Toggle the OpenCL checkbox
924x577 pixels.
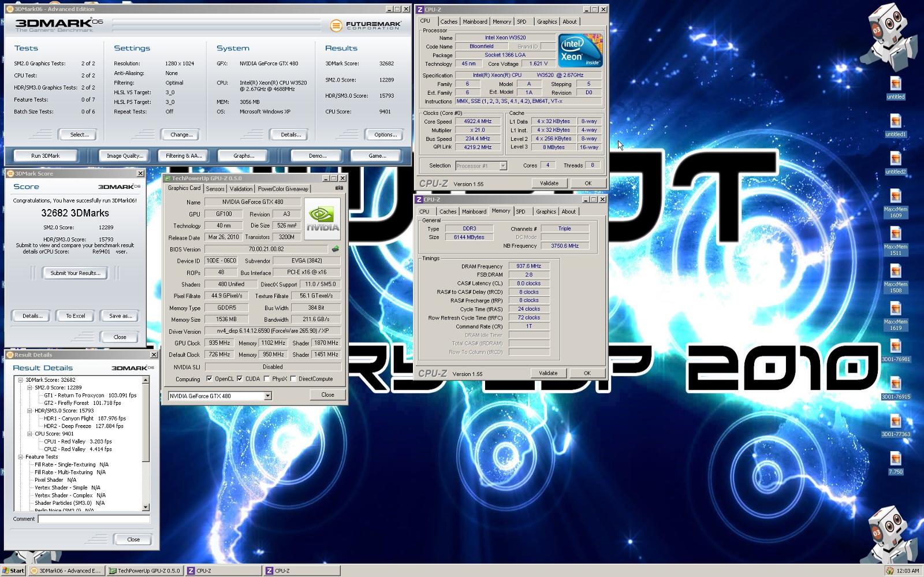pyautogui.click(x=210, y=379)
